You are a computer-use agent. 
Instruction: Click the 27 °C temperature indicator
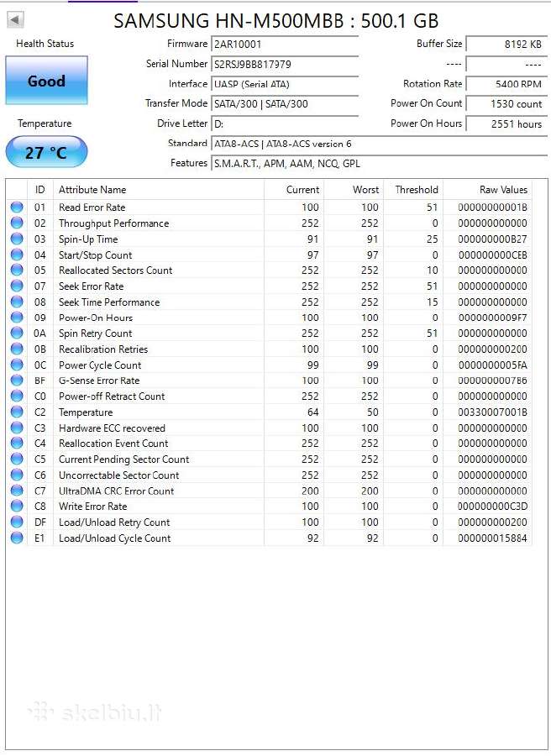46,152
